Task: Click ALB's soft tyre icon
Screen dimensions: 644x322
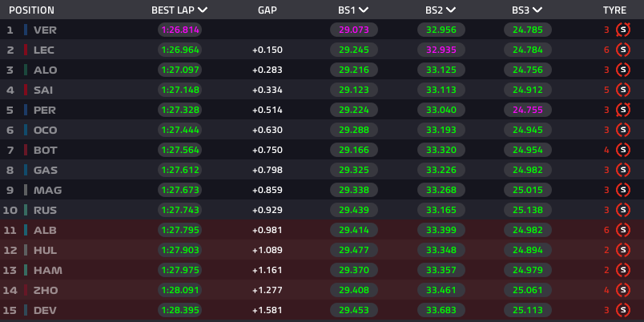Action: point(623,231)
